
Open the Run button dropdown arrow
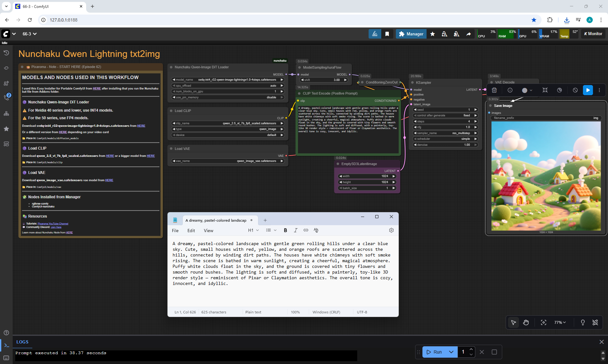coord(451,352)
